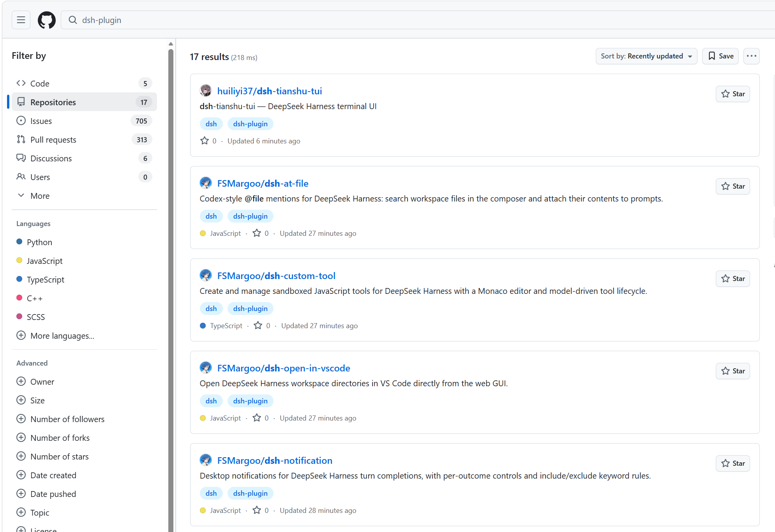Save this search
775x532 pixels.
(x=720, y=56)
